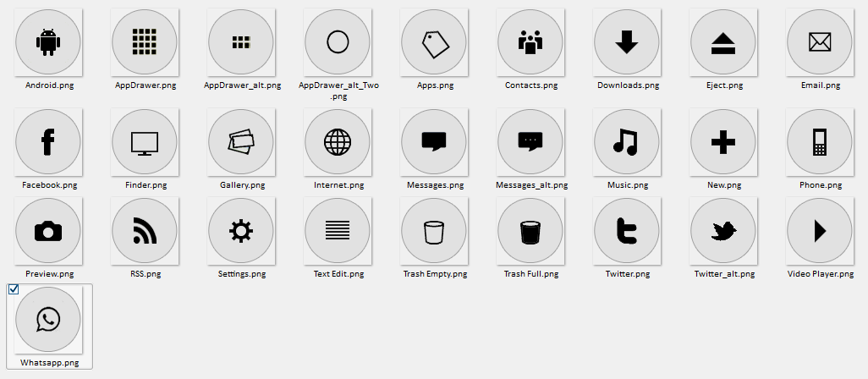Select the Settings.png gear icon
Image resolution: width=868 pixels, height=379 pixels.
coord(241,231)
